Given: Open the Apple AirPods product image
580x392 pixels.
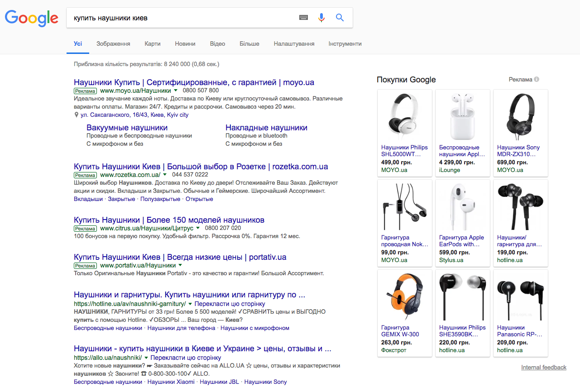Looking at the screenshot, I should 462,116.
